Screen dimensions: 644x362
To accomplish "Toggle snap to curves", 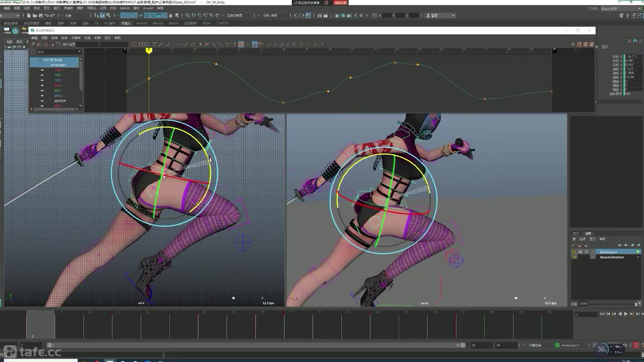I will tap(194, 15).
